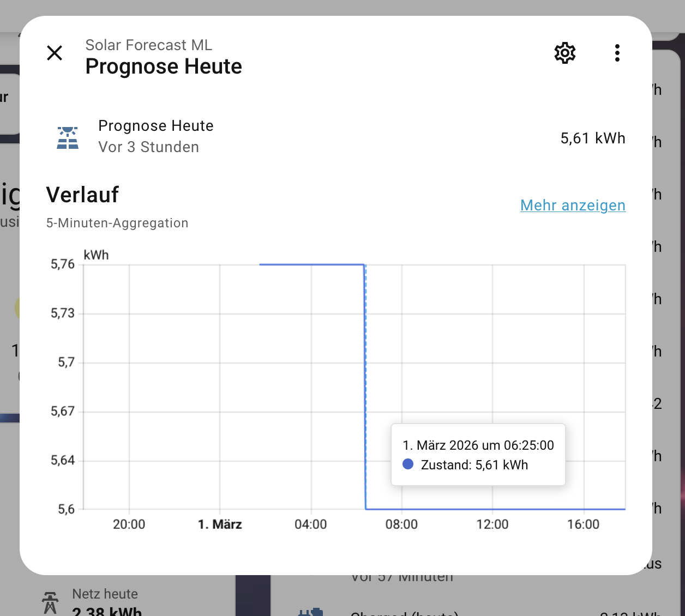The image size is (685, 616).
Task: Click the 5-Minuten-Aggregation caption
Action: (117, 223)
